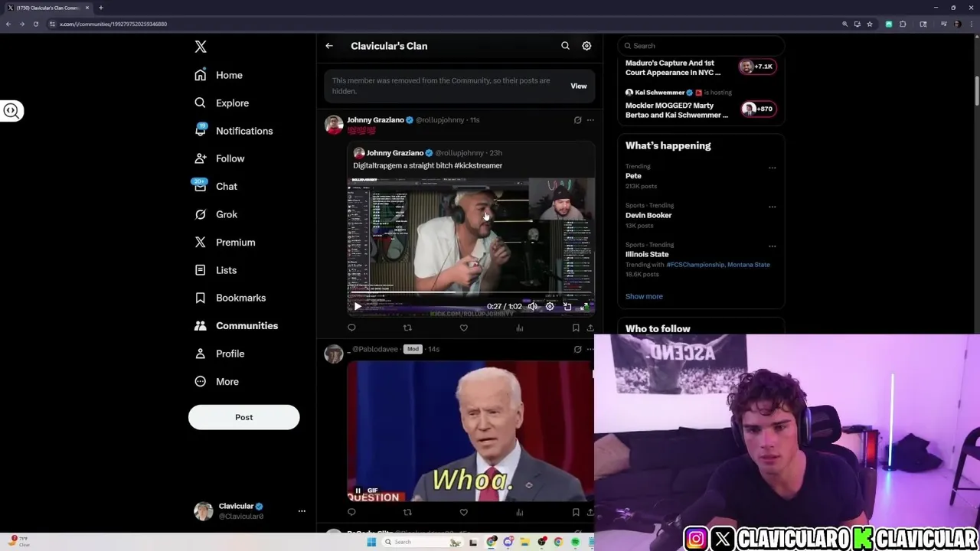
Task: Open a new browser tab
Action: [x=101, y=8]
